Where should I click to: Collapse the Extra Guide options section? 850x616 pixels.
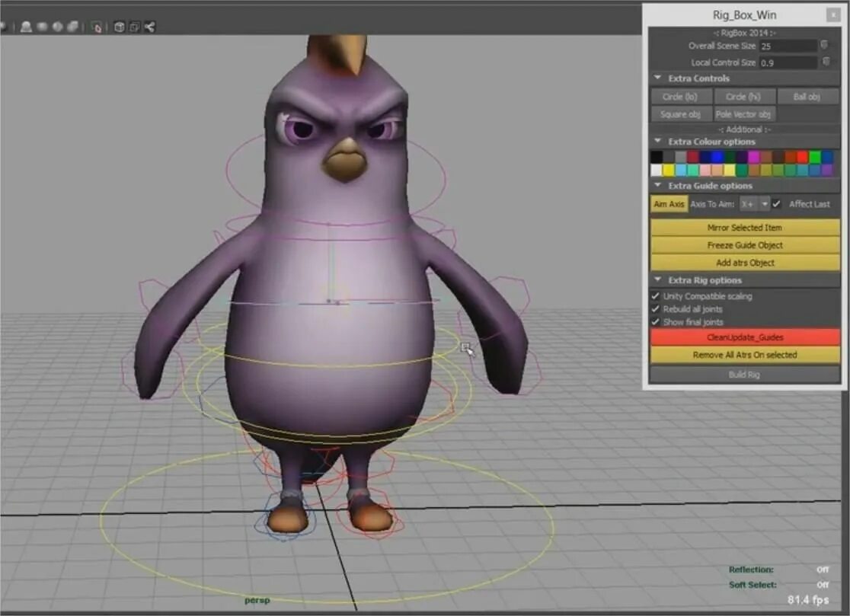coord(658,185)
